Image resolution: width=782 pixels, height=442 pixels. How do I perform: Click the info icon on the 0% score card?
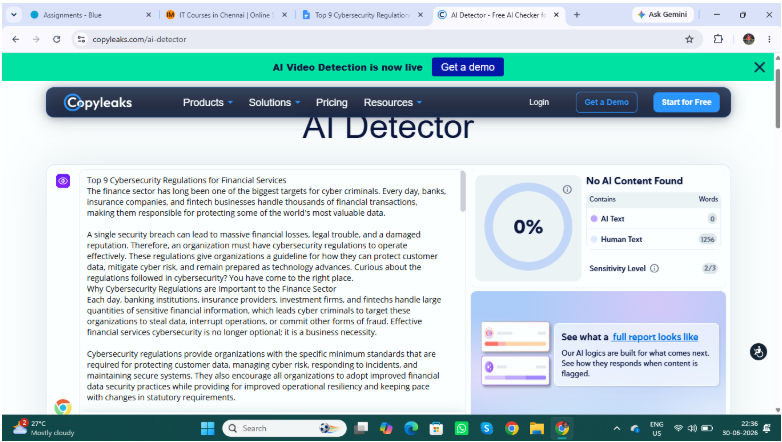tap(567, 190)
